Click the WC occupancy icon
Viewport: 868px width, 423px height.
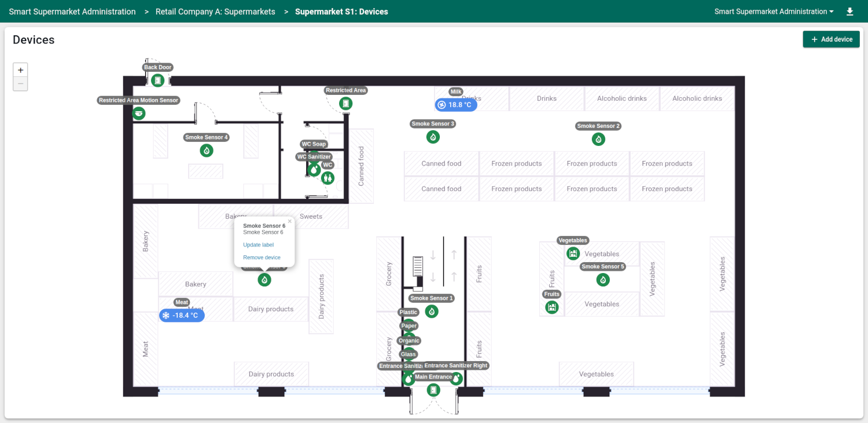pos(328,178)
